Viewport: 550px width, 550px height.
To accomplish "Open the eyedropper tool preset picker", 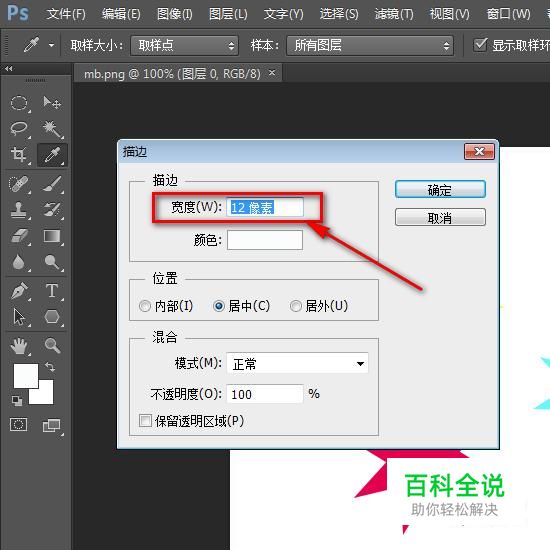I will [x=51, y=45].
